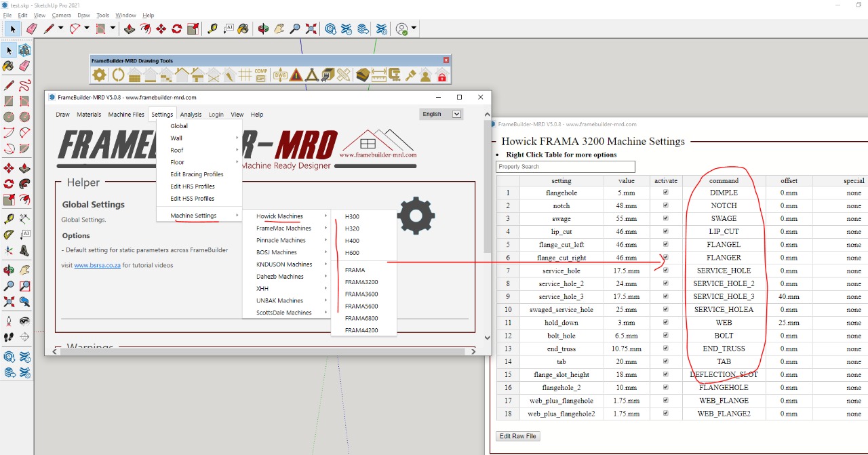The image size is (868, 455).
Task: Click the Make Component icon in left toolbar
Action: 24,50
